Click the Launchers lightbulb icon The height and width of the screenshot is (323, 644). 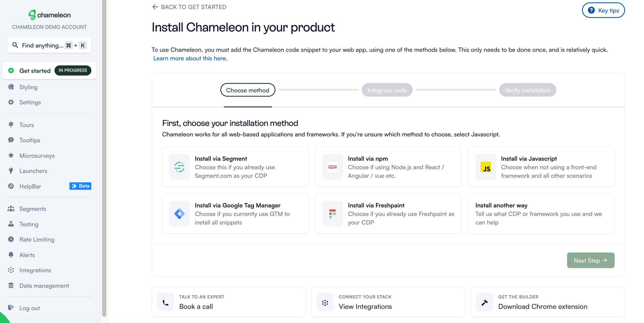tap(11, 171)
